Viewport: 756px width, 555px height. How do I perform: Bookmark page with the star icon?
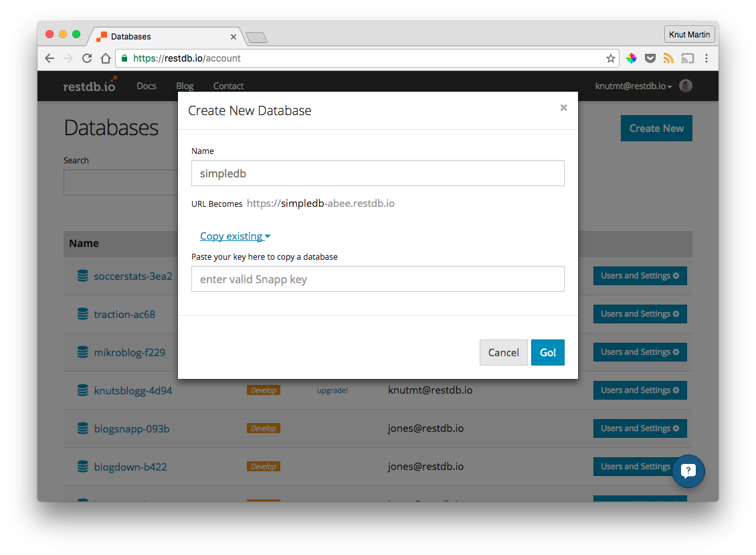coord(610,58)
